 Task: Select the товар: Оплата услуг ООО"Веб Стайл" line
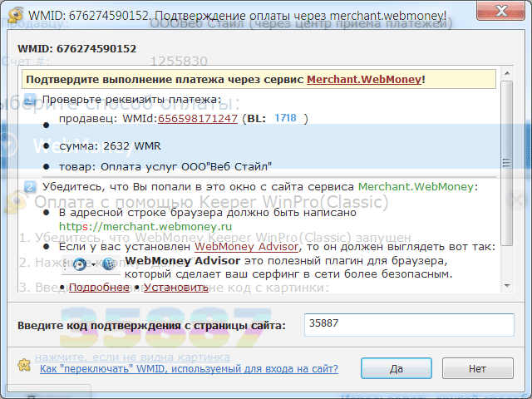(x=165, y=166)
